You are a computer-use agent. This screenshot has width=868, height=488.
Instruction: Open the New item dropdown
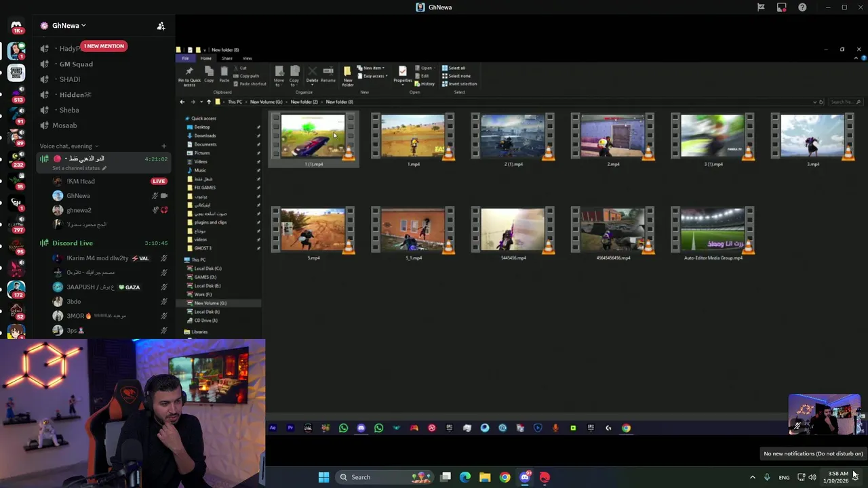371,68
